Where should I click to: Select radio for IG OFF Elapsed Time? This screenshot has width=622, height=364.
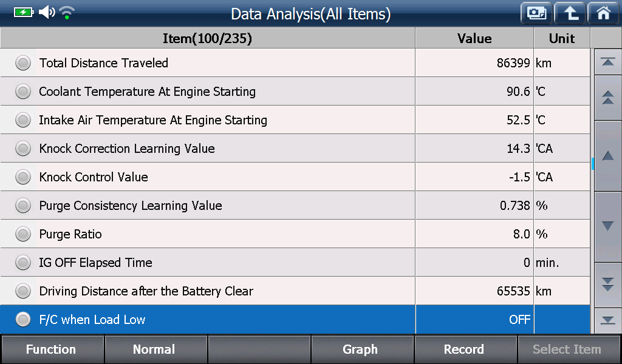coord(23,263)
